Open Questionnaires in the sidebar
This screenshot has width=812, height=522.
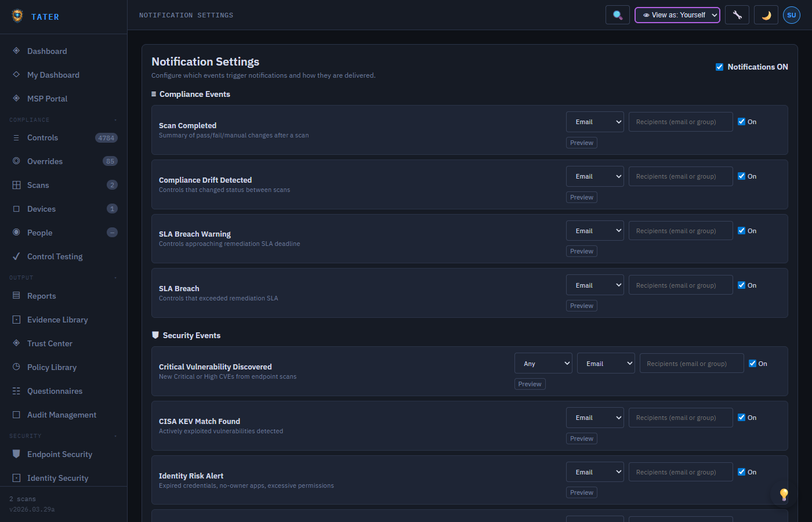pos(64,391)
